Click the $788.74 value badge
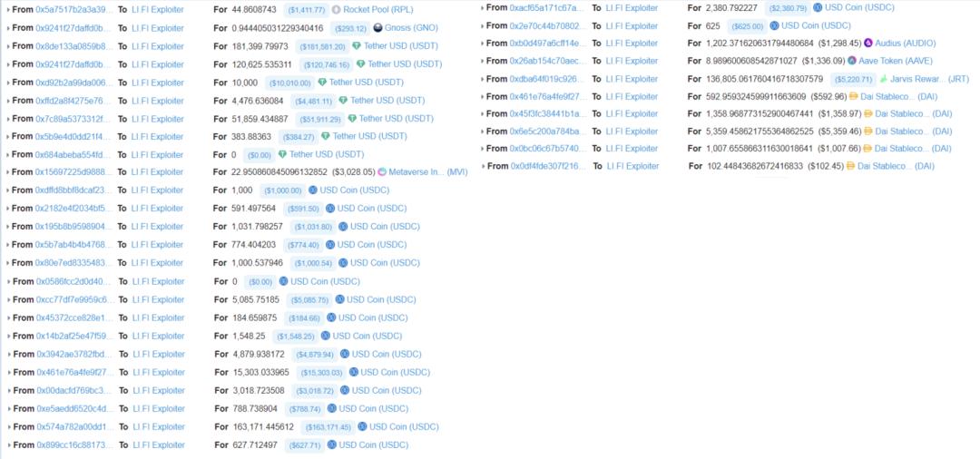The height and width of the screenshot is (459, 980). click(304, 409)
